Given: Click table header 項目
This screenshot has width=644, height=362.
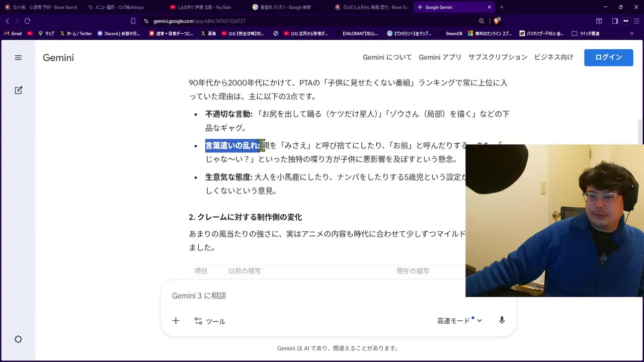Looking at the screenshot, I should (x=201, y=271).
